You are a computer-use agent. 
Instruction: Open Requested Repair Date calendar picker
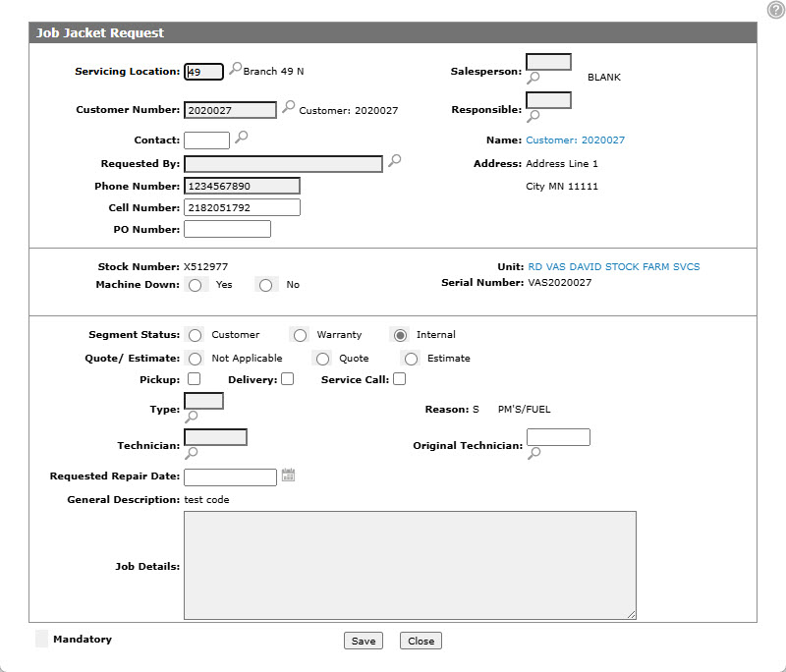pyautogui.click(x=288, y=476)
